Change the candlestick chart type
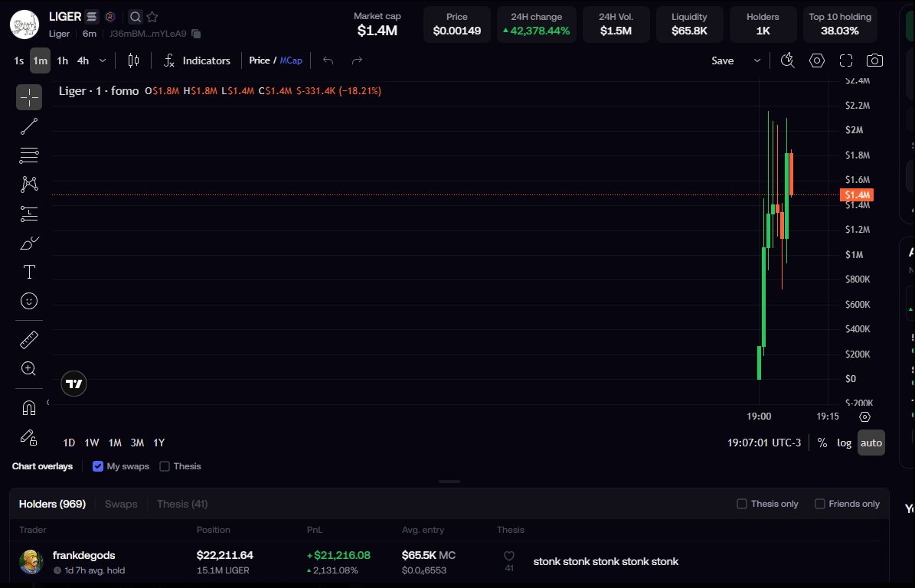915x588 pixels. [x=133, y=60]
